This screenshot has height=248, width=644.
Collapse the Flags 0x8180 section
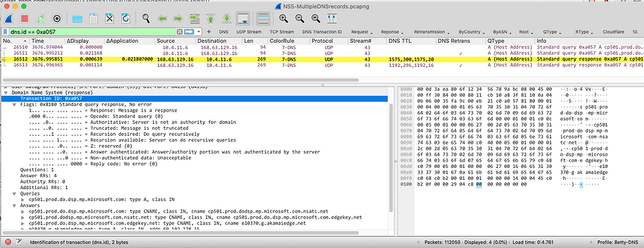14,104
